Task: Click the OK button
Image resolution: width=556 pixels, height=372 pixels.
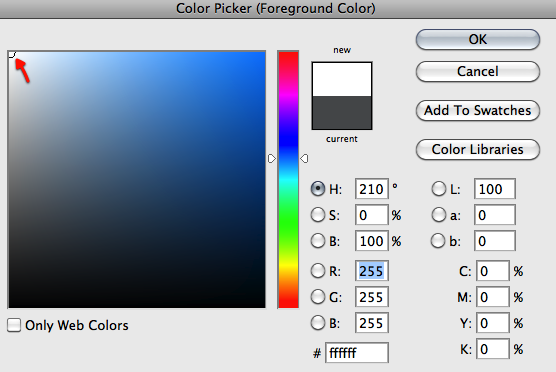Action: (478, 39)
